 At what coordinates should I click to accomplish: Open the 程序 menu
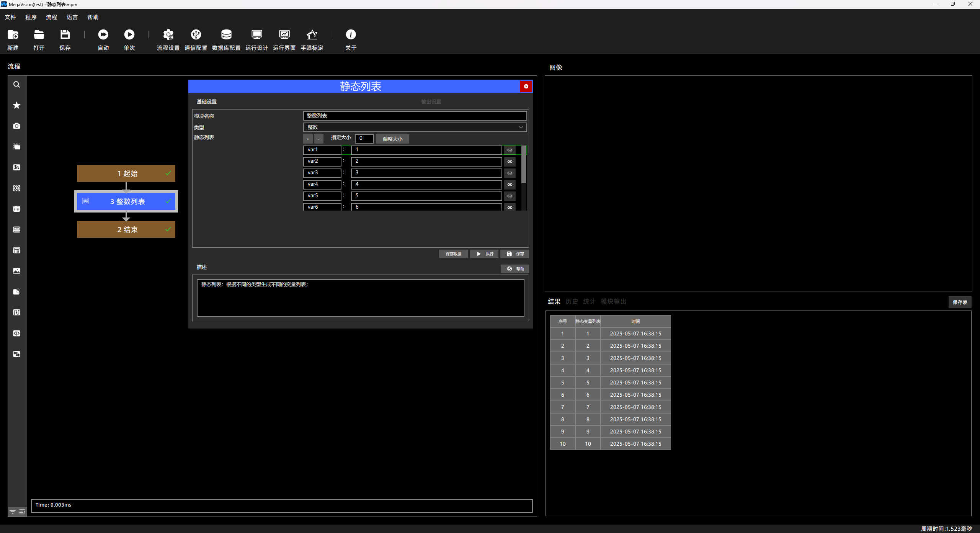[x=31, y=17]
